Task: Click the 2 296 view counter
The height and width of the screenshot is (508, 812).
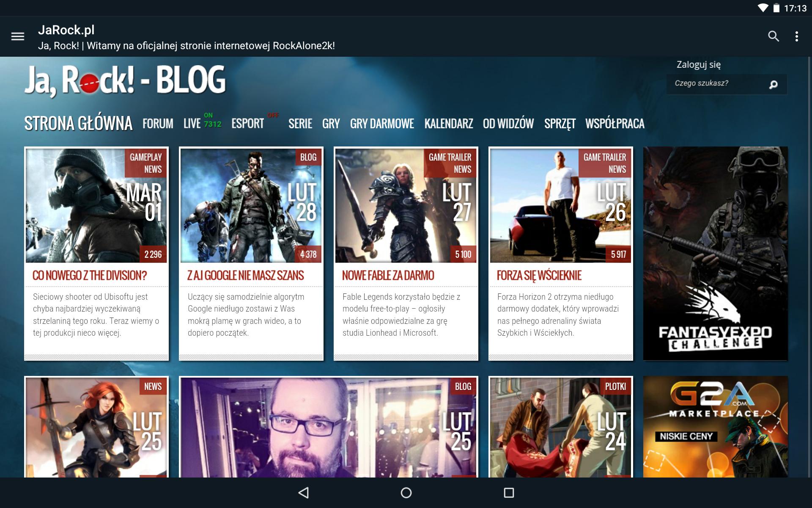Action: point(153,254)
